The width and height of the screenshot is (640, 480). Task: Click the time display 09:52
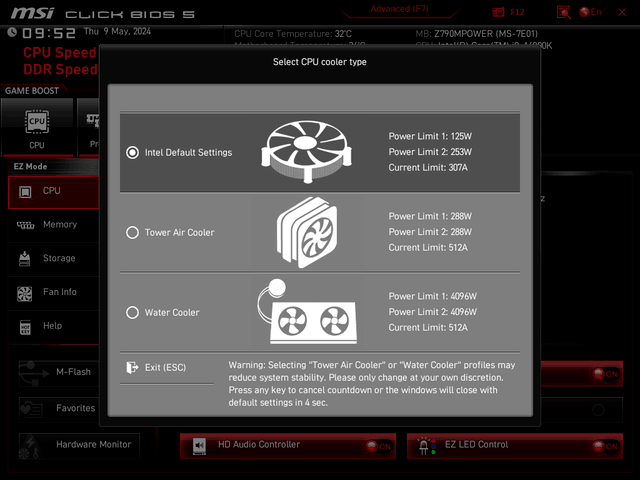49,33
